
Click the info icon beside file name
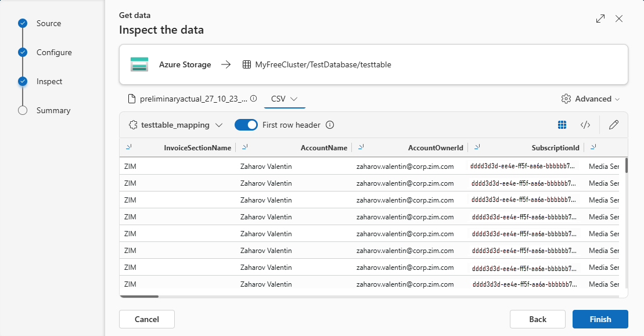253,99
